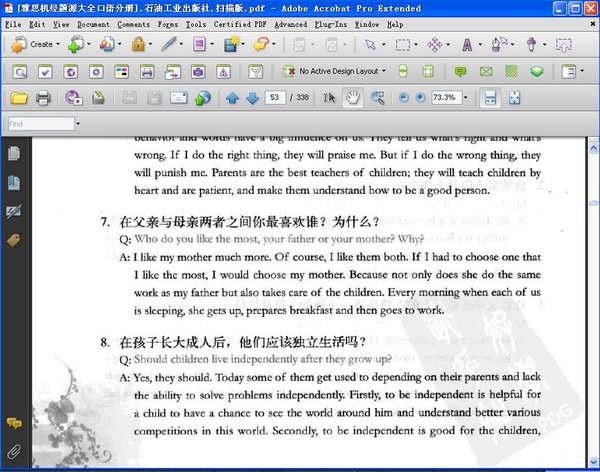Open the tag label panel in sidebar
This screenshot has height=472, width=600.
14,240
